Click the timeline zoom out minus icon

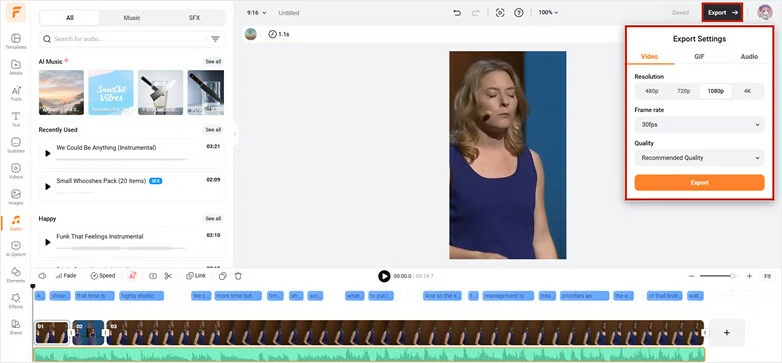pyautogui.click(x=691, y=276)
